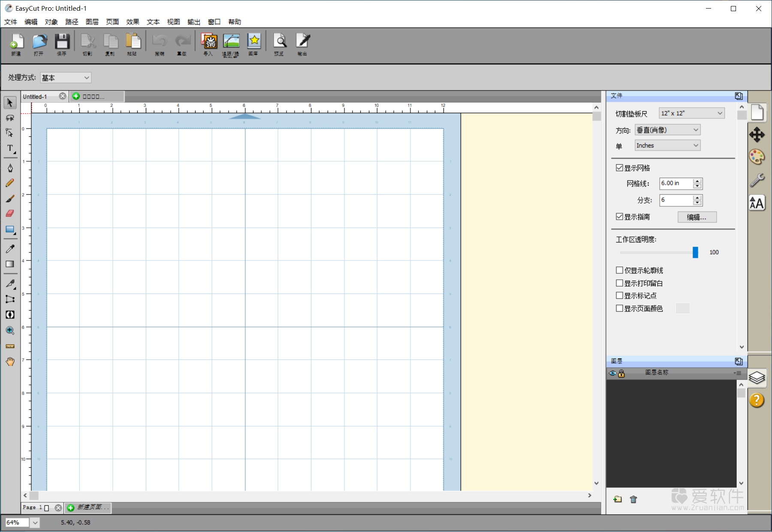772x532 pixels.
Task: Check the 显示标记点 checkbox
Action: tap(619, 295)
